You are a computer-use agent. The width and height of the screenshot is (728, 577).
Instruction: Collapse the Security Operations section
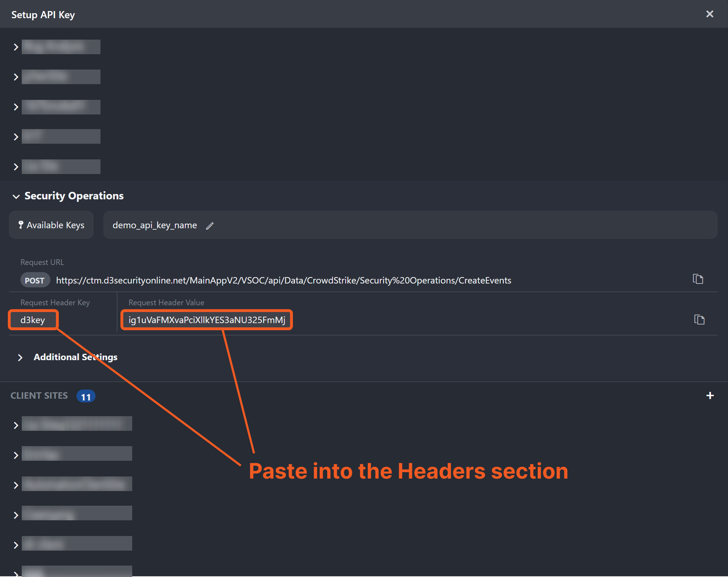pyautogui.click(x=16, y=196)
